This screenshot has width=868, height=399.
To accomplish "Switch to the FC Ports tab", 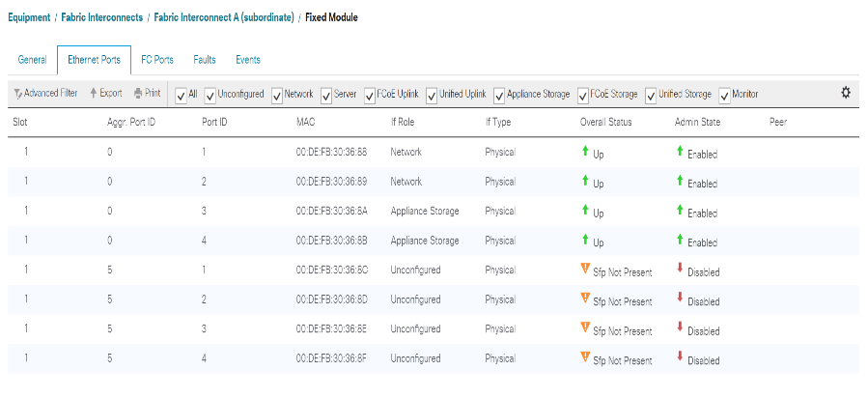I will point(157,60).
